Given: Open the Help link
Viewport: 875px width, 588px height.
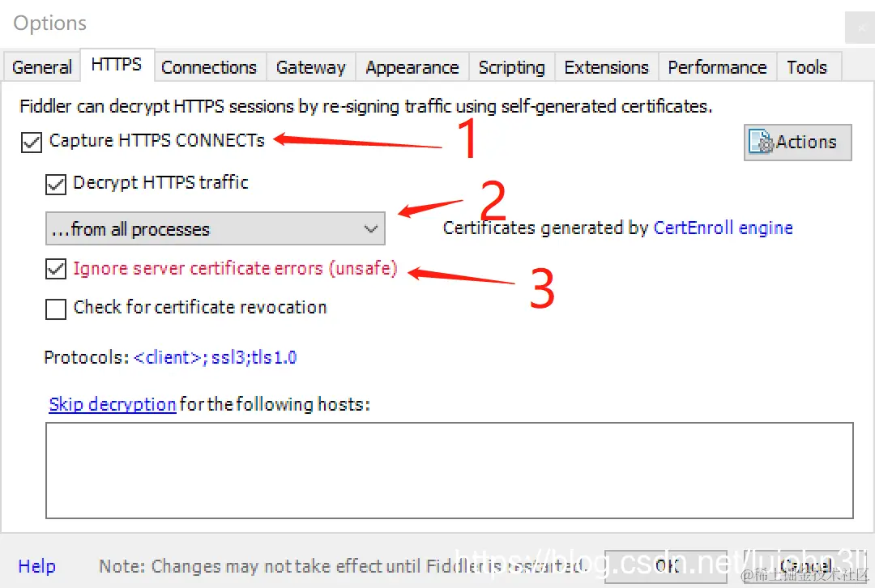Looking at the screenshot, I should point(36,566).
